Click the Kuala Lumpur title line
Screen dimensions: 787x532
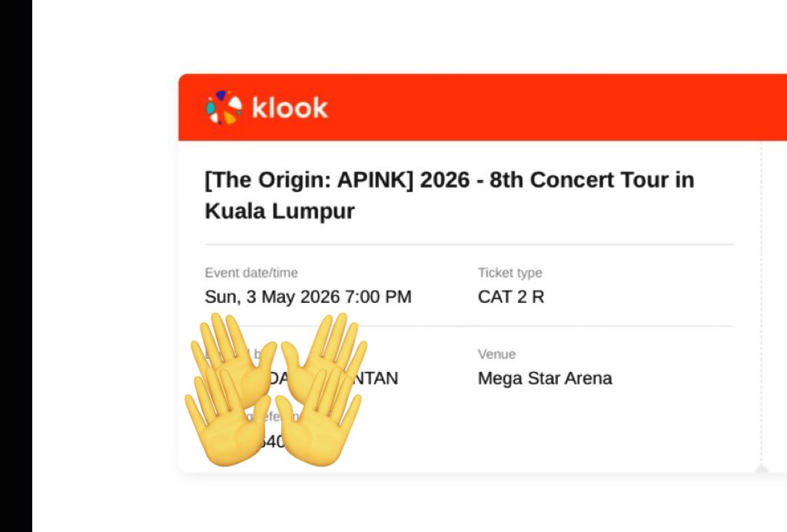pos(280,211)
